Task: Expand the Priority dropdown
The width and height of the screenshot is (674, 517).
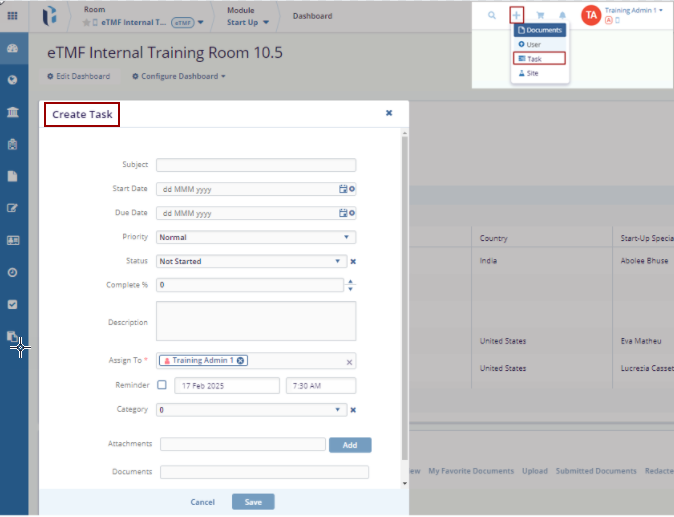Action: pos(346,237)
